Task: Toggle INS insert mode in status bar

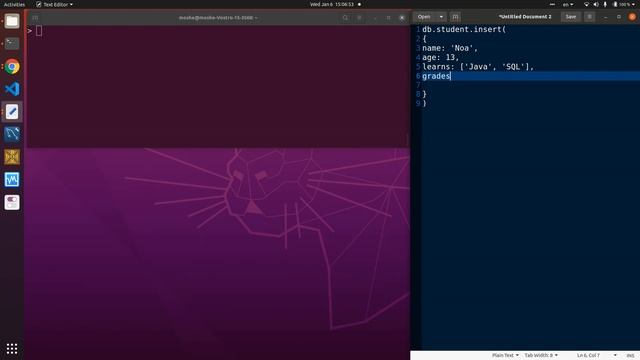Action: 630,356
